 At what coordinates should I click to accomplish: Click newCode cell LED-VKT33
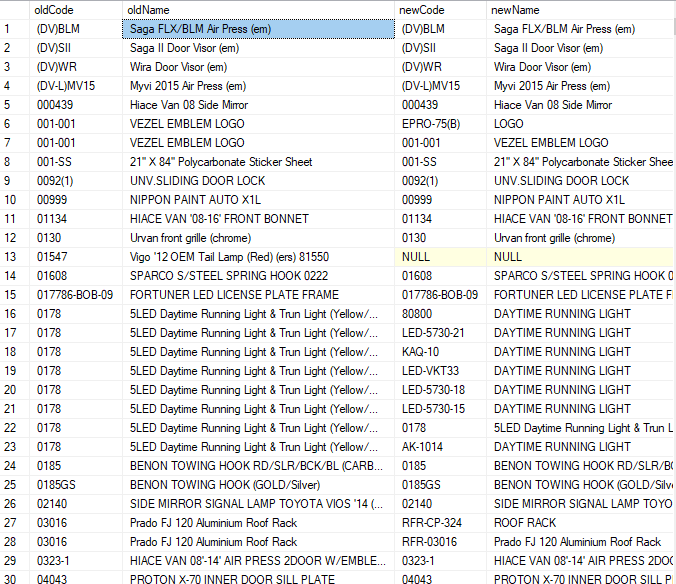point(440,371)
